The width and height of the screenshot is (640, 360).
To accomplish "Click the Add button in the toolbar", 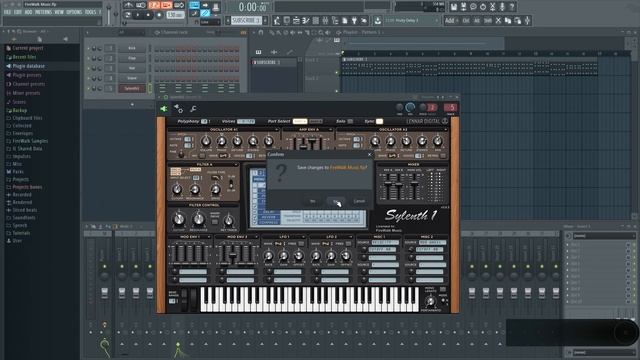I will pos(451,20).
